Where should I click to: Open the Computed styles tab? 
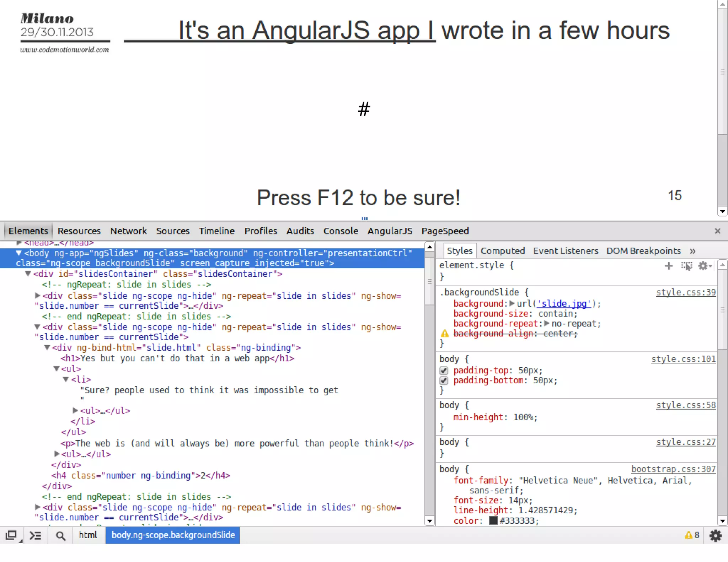(x=502, y=251)
